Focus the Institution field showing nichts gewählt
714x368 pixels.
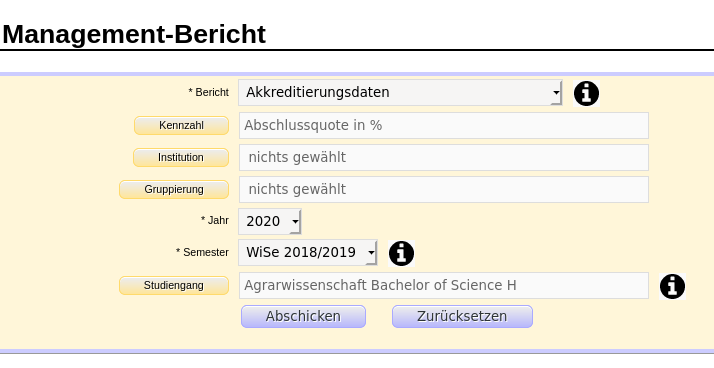pos(444,158)
